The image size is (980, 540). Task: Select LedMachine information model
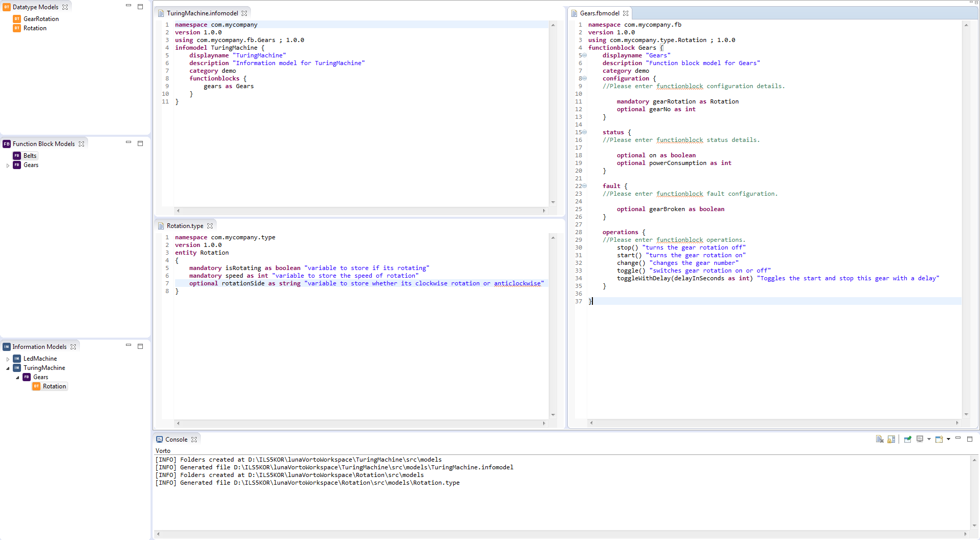coord(40,359)
